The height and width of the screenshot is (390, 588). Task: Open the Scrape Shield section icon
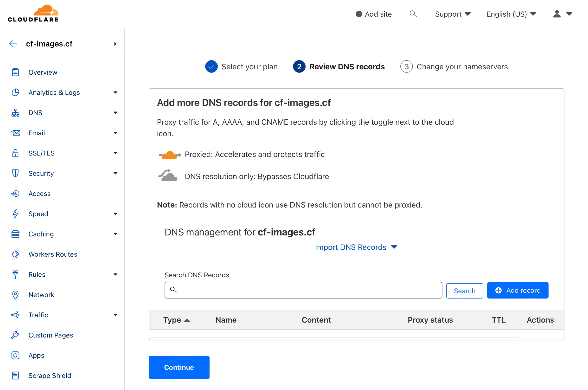(15, 376)
